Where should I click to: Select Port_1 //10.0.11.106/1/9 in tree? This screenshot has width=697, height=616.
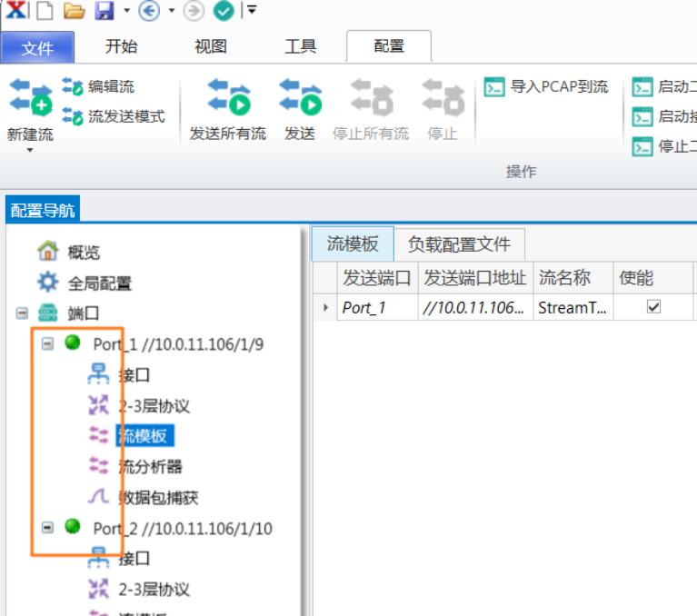click(178, 344)
